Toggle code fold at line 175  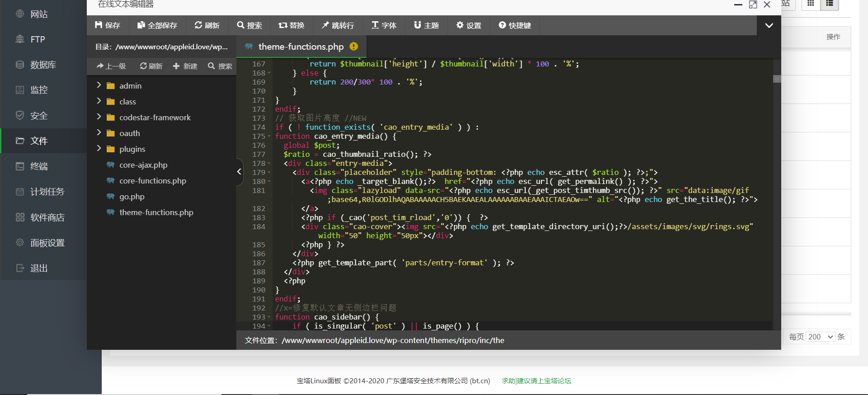click(x=269, y=136)
